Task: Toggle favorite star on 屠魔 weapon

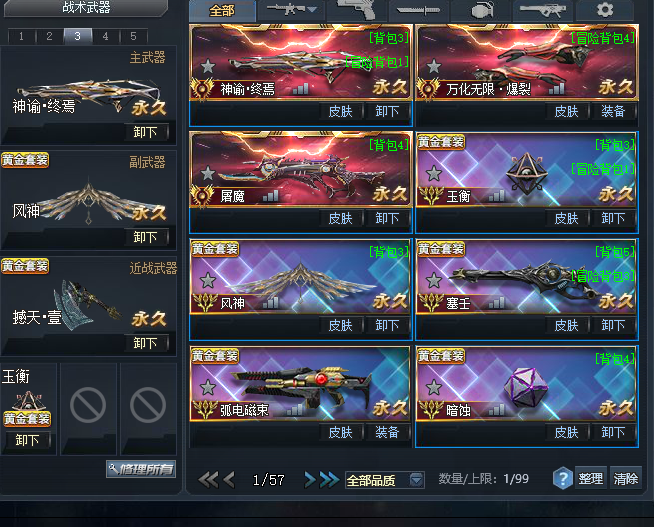Action: (208, 173)
